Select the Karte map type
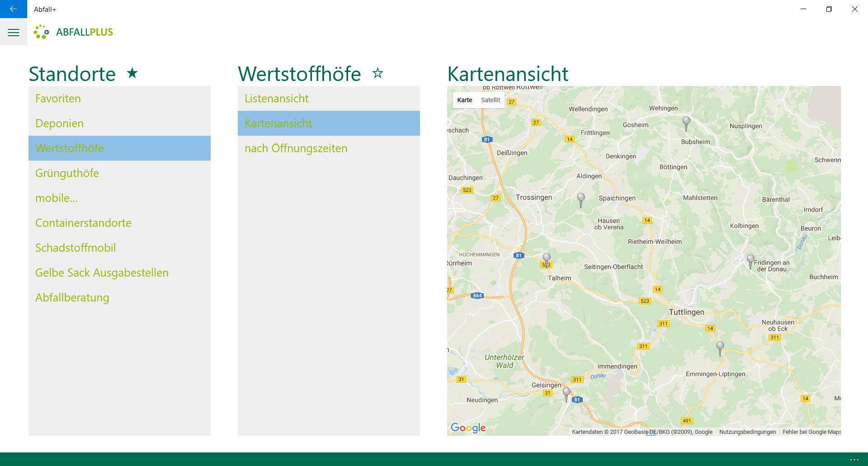Viewport: 868px width, 466px height. click(465, 100)
